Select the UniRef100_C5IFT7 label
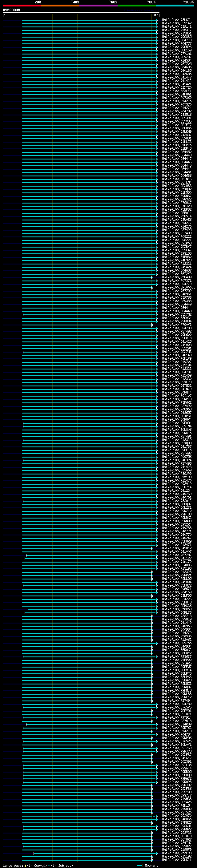The height and width of the screenshot is (868, 197). pos(177,125)
